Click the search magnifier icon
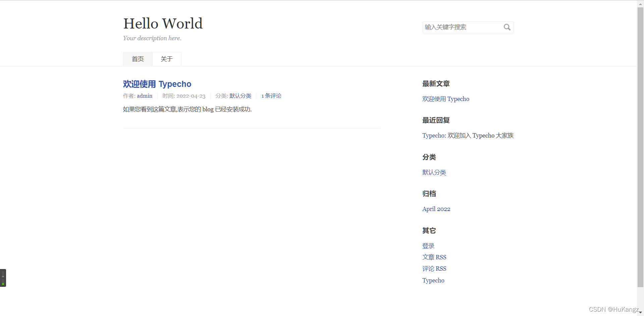The width and height of the screenshot is (644, 316). pyautogui.click(x=507, y=27)
